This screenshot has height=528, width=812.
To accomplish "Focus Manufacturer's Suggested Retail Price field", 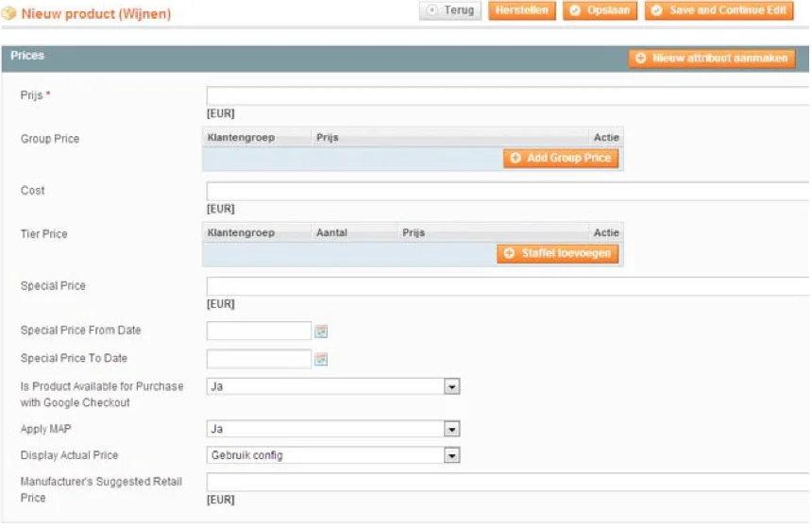I will point(508,483).
